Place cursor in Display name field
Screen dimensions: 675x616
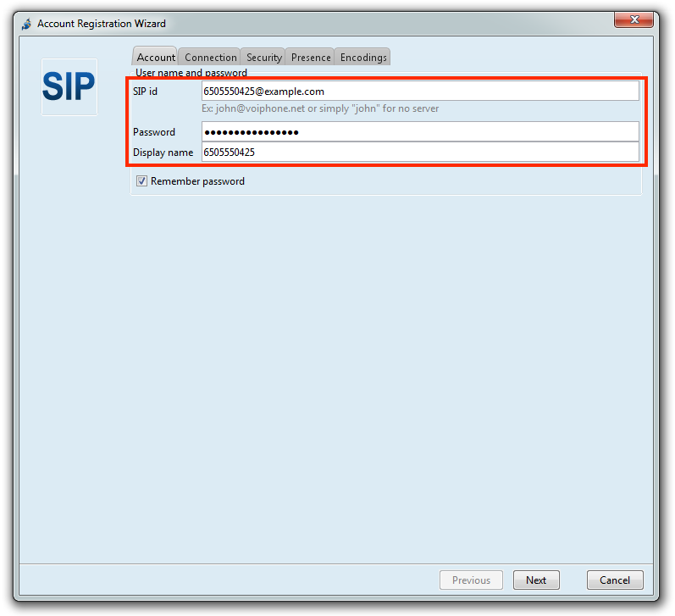(x=419, y=153)
